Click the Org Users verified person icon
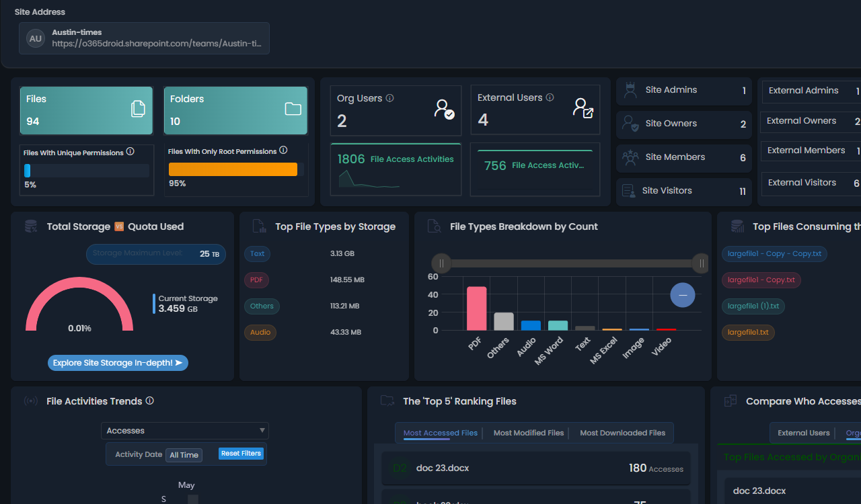The height and width of the screenshot is (504, 861). pos(444,108)
